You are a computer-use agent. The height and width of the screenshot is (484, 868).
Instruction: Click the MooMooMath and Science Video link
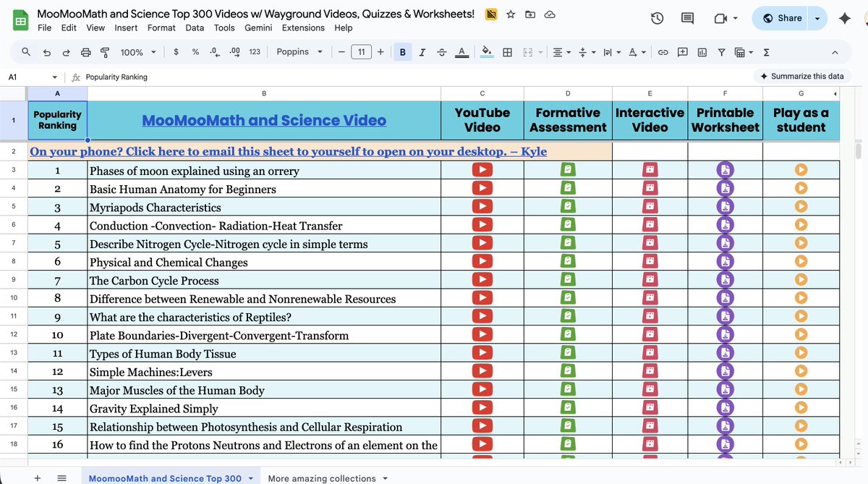coord(264,120)
